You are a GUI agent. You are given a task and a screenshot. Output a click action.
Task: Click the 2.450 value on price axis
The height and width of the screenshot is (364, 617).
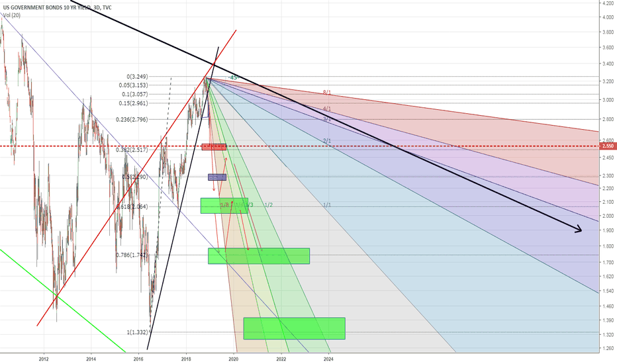[608, 158]
